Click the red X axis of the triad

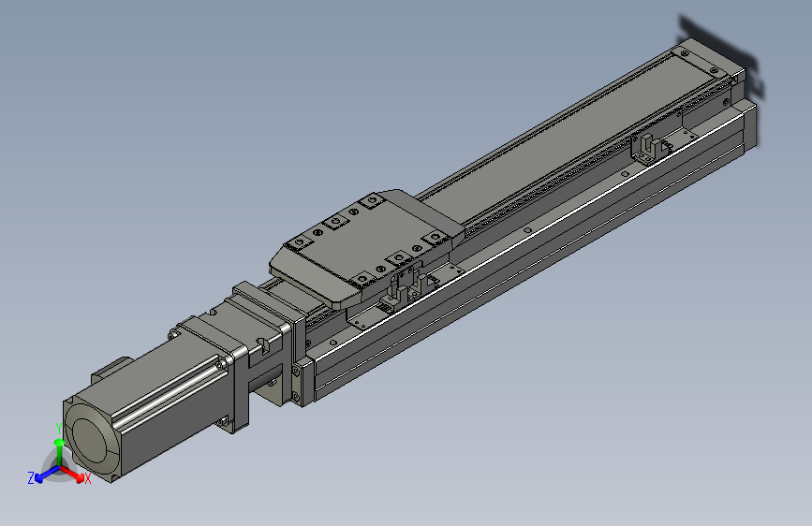tap(72, 475)
